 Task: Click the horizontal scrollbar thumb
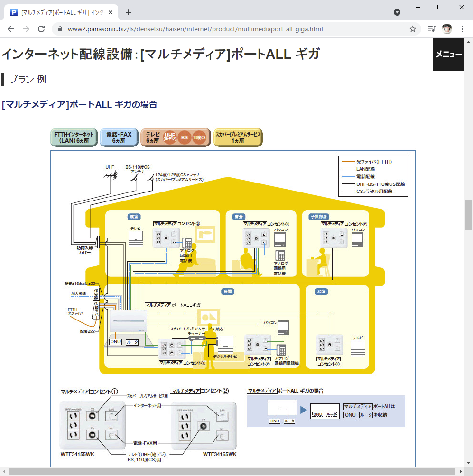(x=232, y=471)
